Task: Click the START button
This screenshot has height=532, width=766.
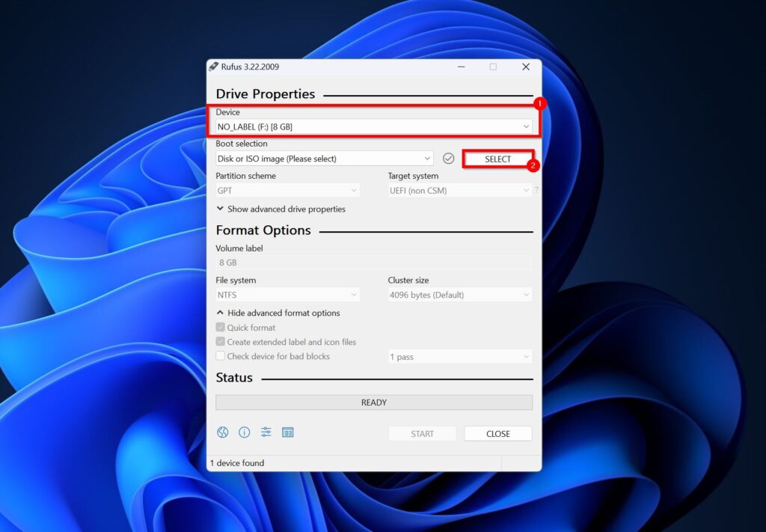Action: tap(422, 432)
